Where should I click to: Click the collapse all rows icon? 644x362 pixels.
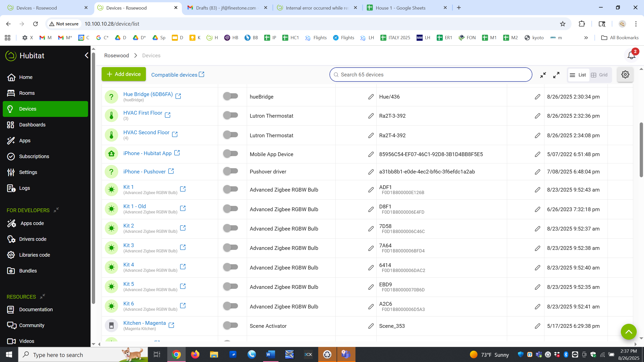pyautogui.click(x=543, y=75)
